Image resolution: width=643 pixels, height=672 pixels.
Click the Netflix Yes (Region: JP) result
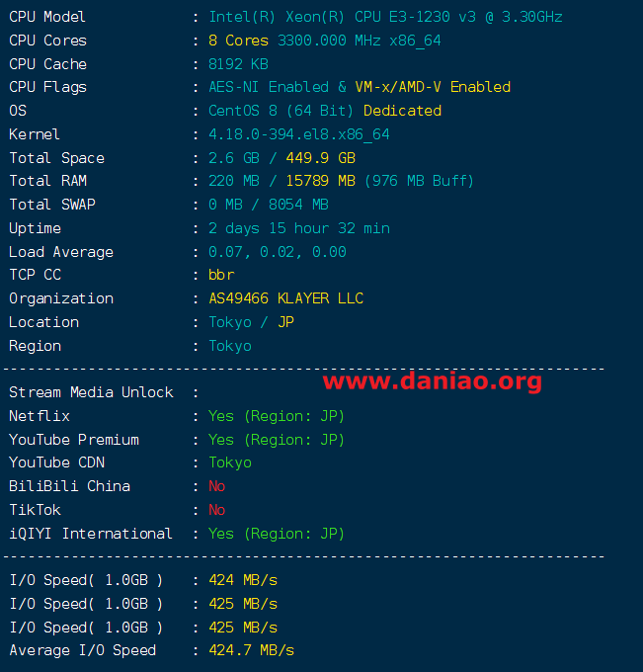[277, 416]
